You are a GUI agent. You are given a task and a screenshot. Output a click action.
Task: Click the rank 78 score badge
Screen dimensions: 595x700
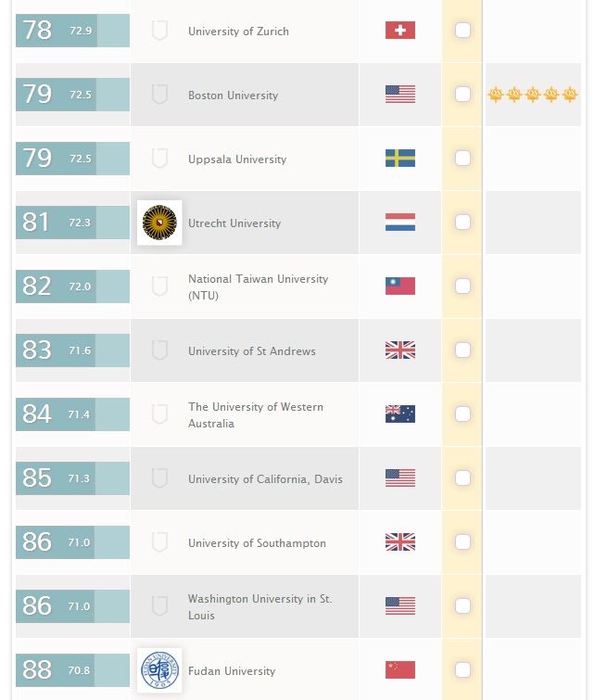[72, 31]
